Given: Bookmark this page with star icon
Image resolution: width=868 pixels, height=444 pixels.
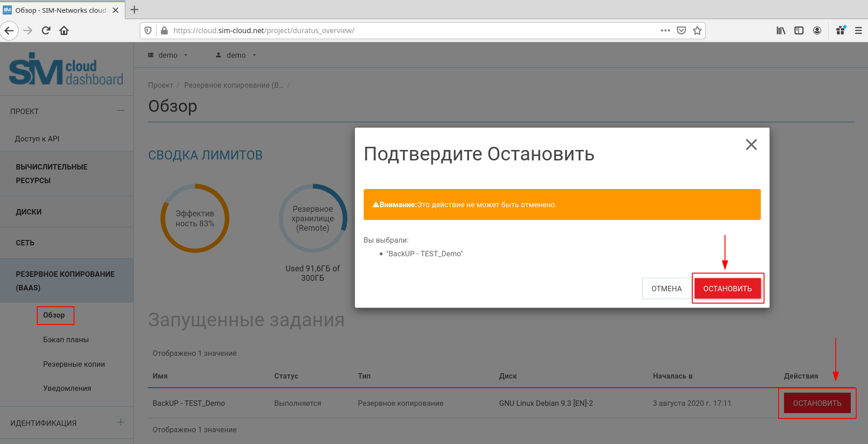Looking at the screenshot, I should pyautogui.click(x=697, y=30).
